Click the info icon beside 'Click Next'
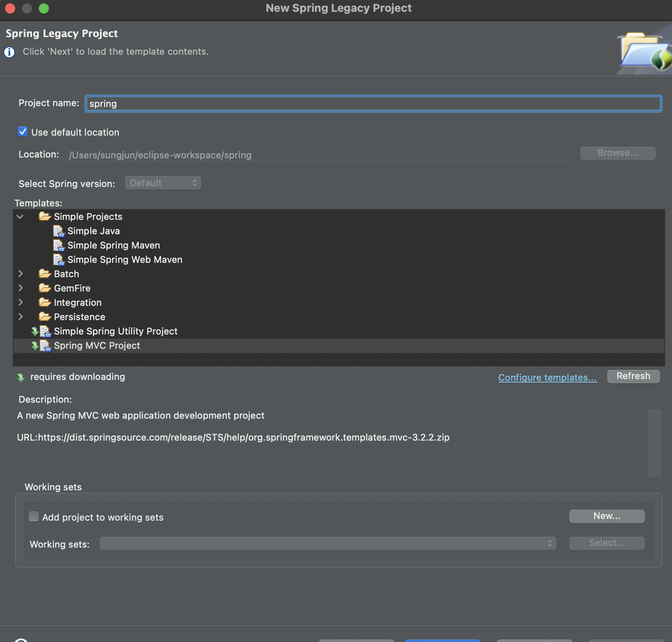Screen dimensions: 672x642 [9, 52]
